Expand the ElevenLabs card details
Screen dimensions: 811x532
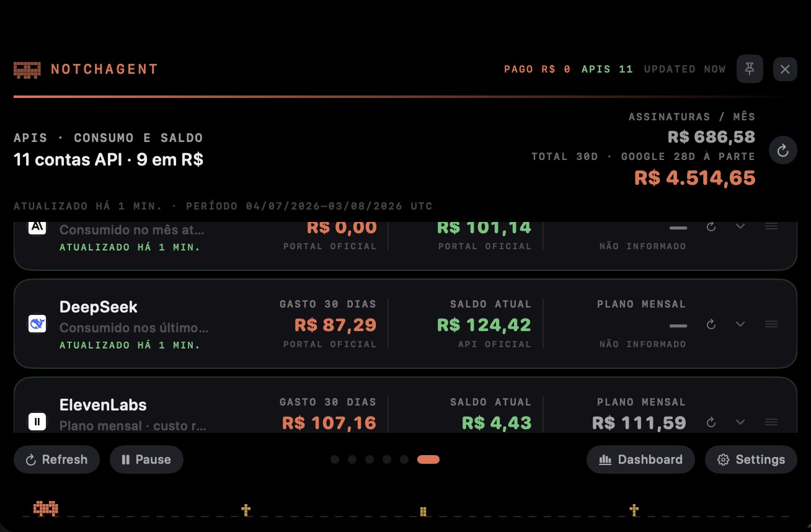point(740,422)
